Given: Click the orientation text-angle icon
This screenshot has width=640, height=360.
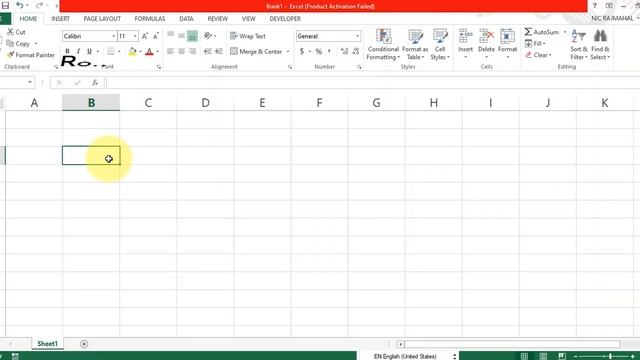Looking at the screenshot, I should point(208,36).
